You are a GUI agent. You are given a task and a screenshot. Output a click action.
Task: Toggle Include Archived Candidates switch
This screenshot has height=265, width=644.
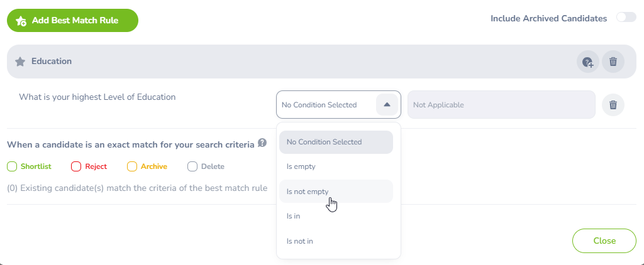[x=626, y=18]
